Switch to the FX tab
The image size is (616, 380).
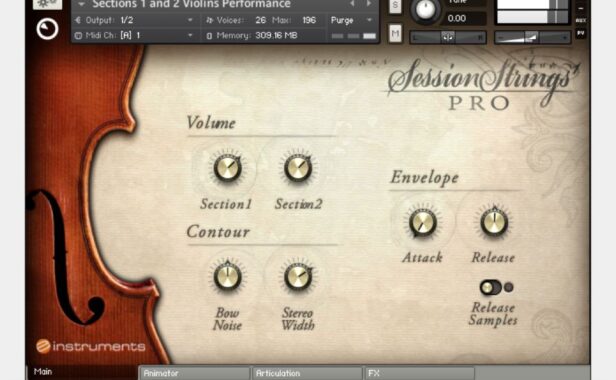pos(419,373)
